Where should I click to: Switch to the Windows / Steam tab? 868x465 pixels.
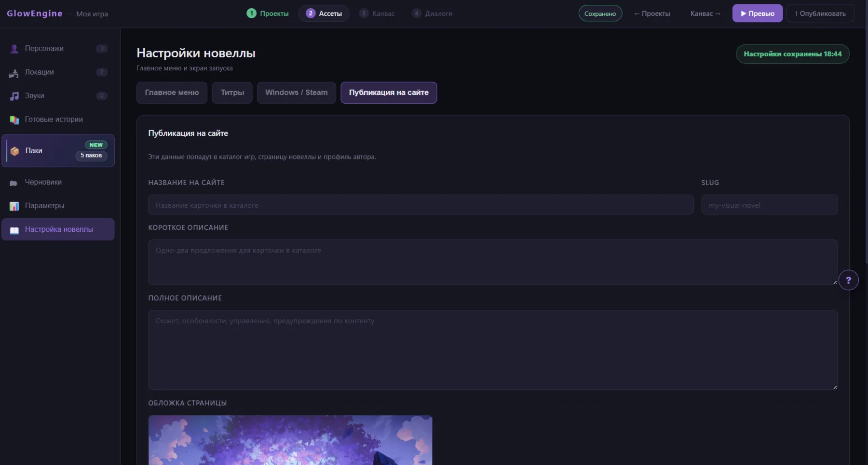297,93
